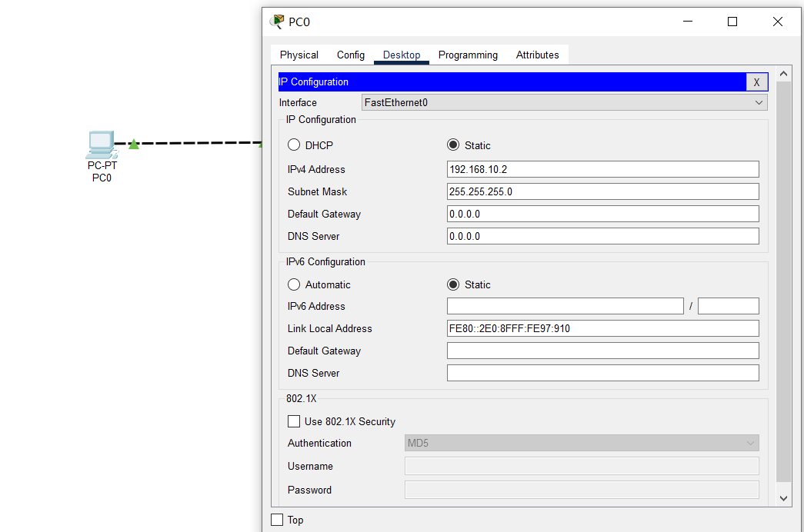Screen dimensions: 804x532
Task: Open the FastEthernet0 interface dropdown
Action: [x=759, y=102]
